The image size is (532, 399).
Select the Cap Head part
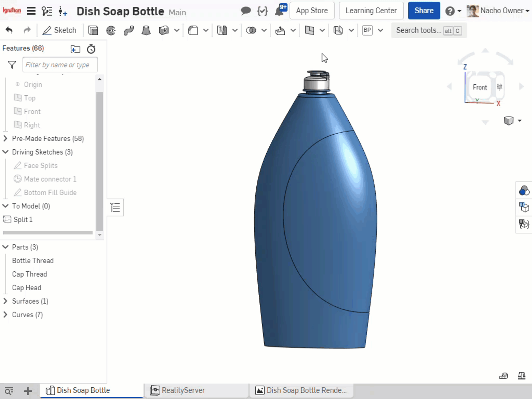[x=27, y=288]
